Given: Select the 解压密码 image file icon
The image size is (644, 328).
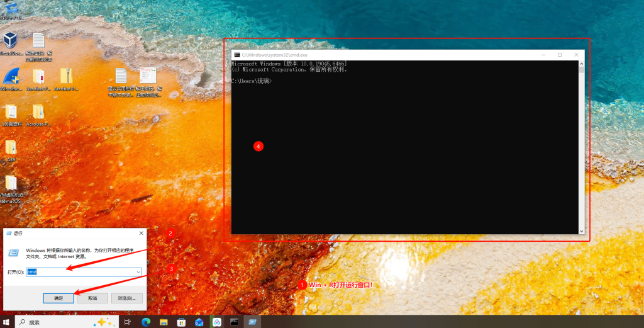Looking at the screenshot, I should pos(148,76).
